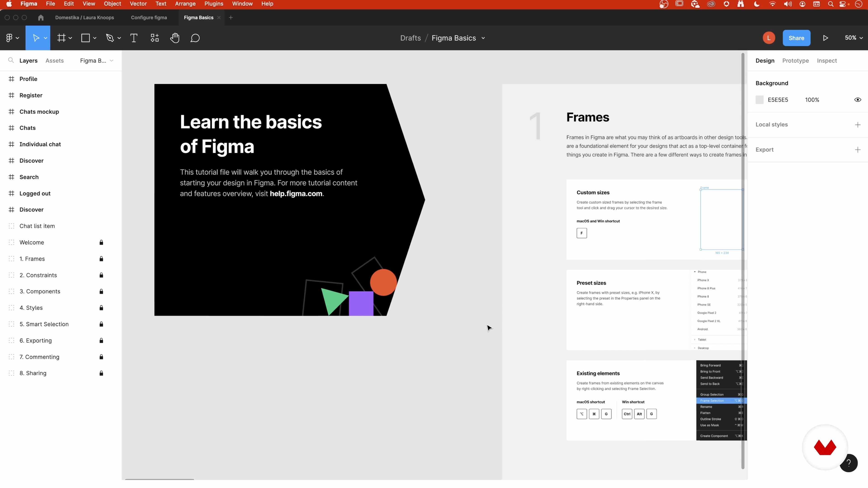Click the Share button
Viewport: 868px width, 488px height.
pos(796,38)
